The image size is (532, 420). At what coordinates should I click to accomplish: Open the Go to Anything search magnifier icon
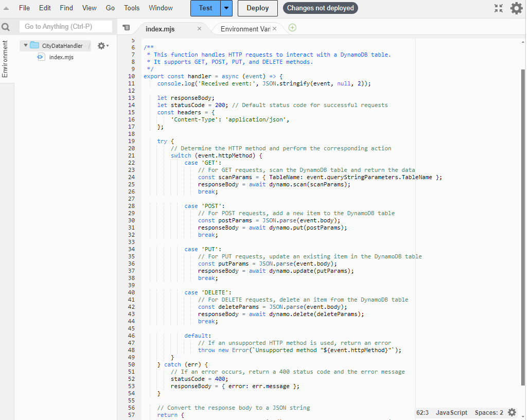6,26
